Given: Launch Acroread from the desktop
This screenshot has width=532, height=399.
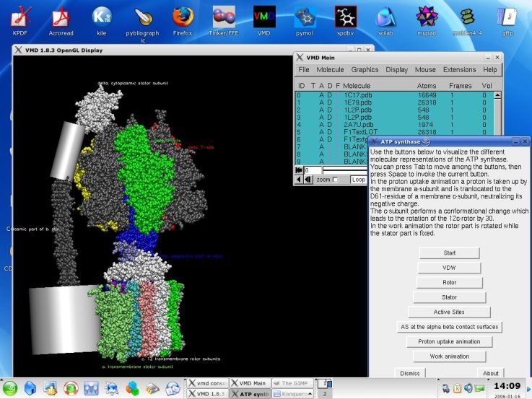Looking at the screenshot, I should pos(61,21).
